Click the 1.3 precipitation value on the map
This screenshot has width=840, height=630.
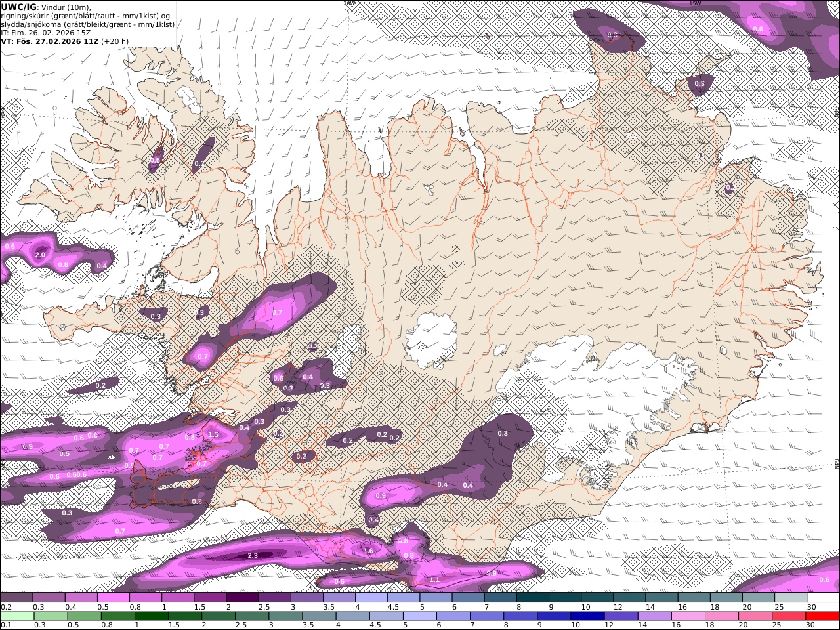[213, 434]
